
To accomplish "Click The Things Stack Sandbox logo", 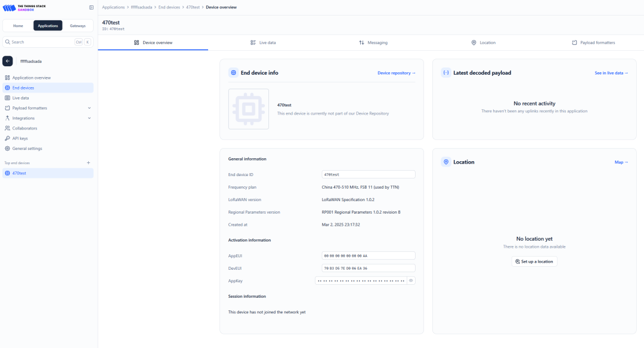I will pos(24,8).
